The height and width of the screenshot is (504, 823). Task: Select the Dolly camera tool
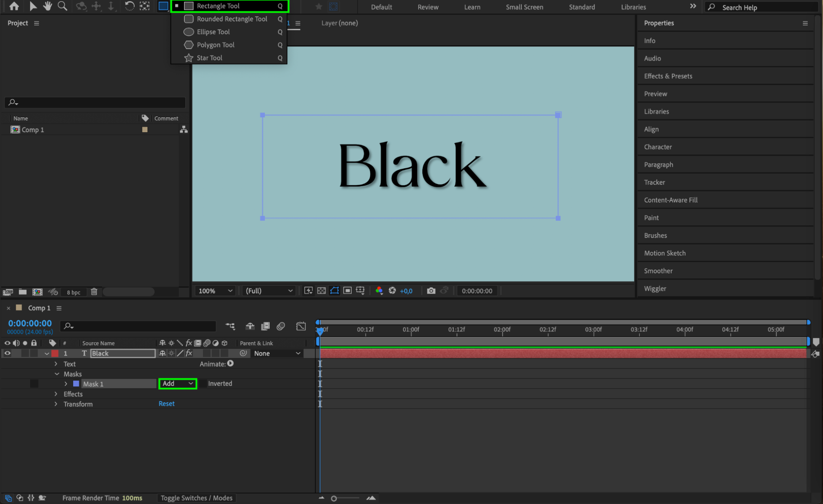[111, 6]
